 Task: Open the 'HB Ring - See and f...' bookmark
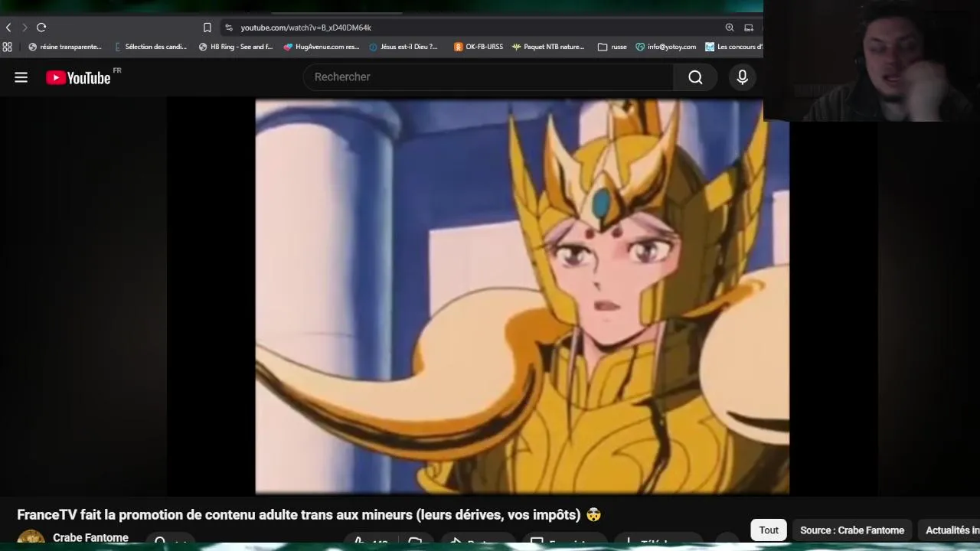(236, 47)
